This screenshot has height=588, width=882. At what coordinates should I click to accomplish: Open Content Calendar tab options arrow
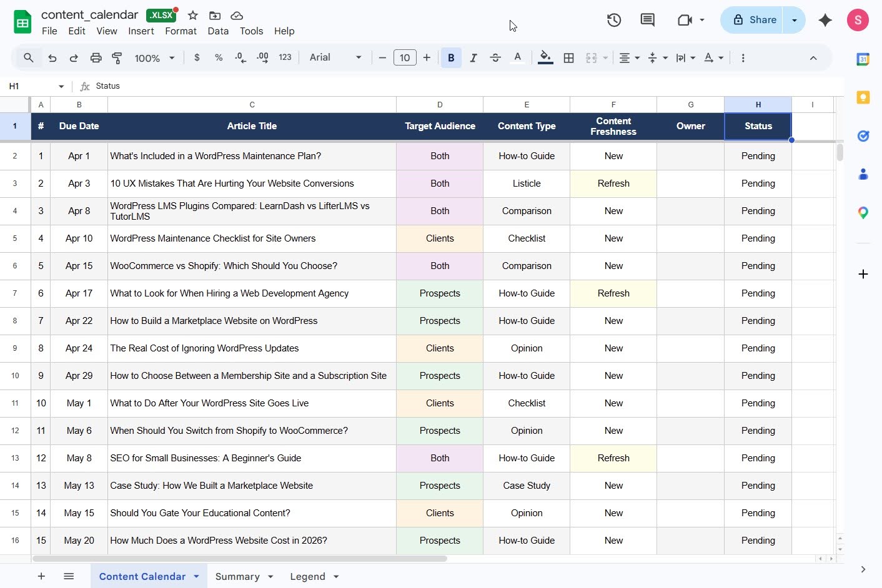click(x=196, y=576)
